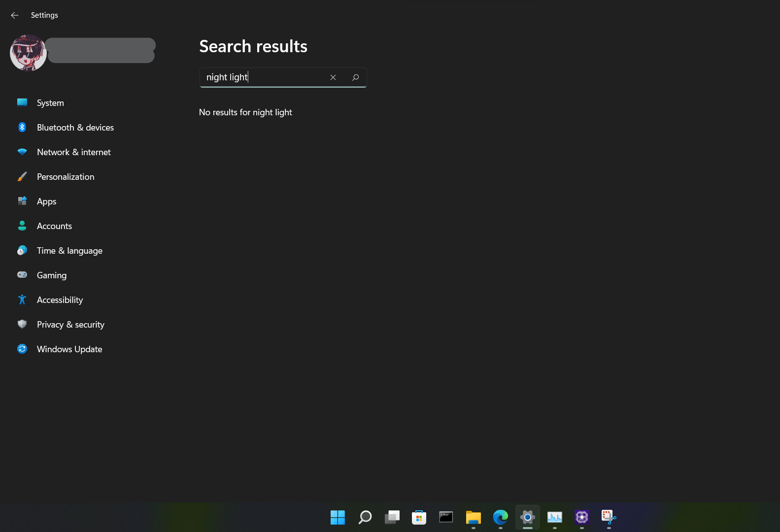
Task: Click the System monitor icon in the sidebar
Action: (x=22, y=102)
